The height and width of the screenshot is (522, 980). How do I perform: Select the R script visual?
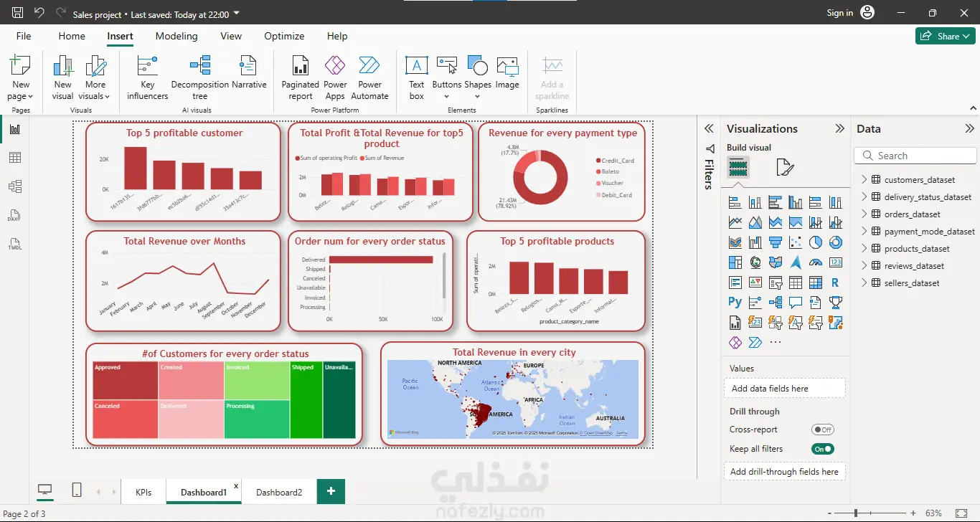coord(835,283)
